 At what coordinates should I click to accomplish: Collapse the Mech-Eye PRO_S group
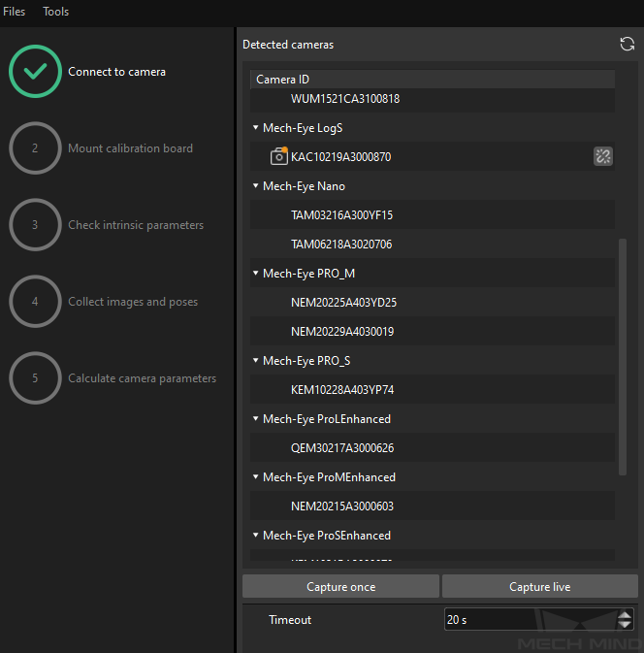[x=256, y=360]
